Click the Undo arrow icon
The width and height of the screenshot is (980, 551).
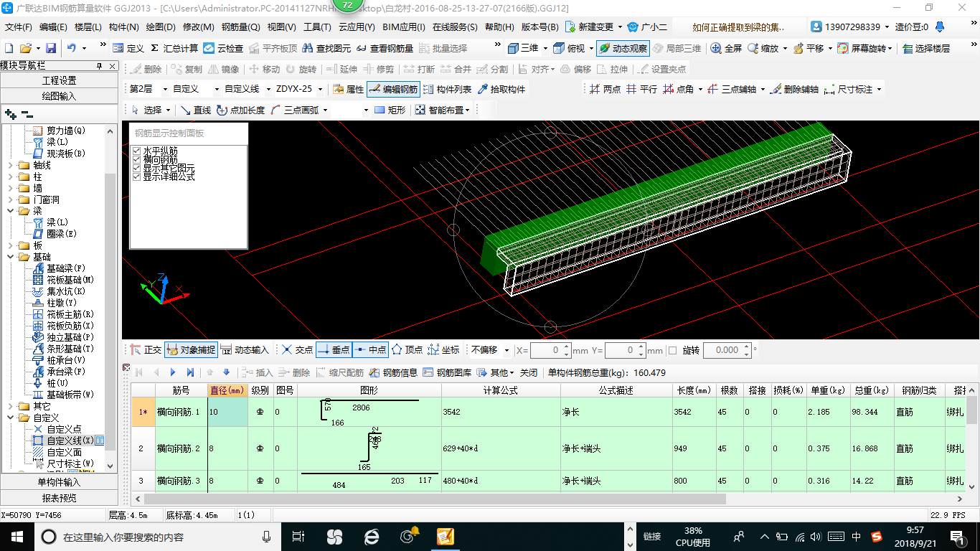click(x=72, y=48)
